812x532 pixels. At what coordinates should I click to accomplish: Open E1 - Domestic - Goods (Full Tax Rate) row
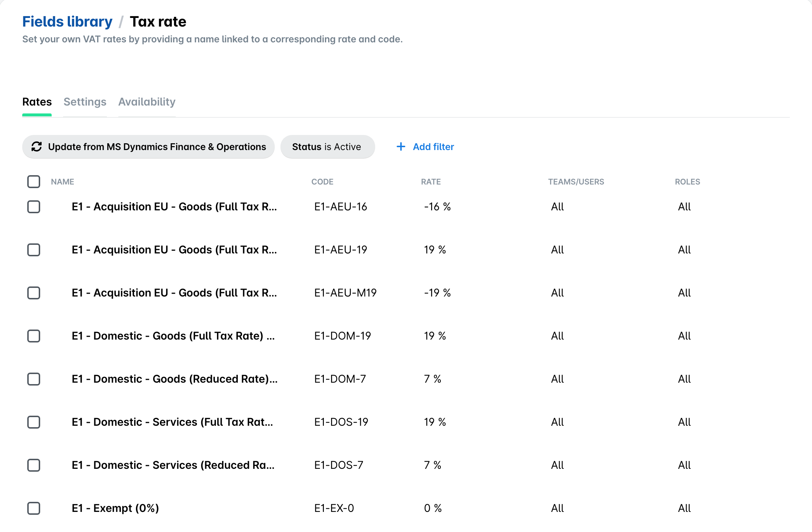(173, 336)
